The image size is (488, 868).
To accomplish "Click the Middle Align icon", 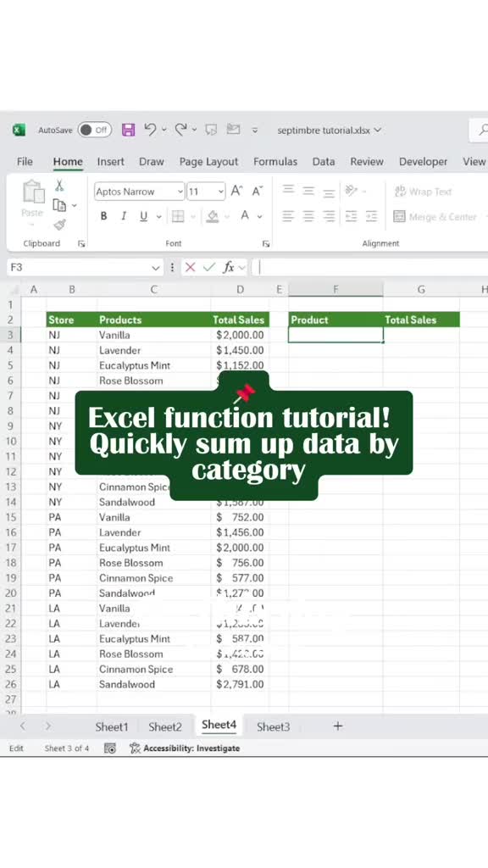I will [x=308, y=191].
